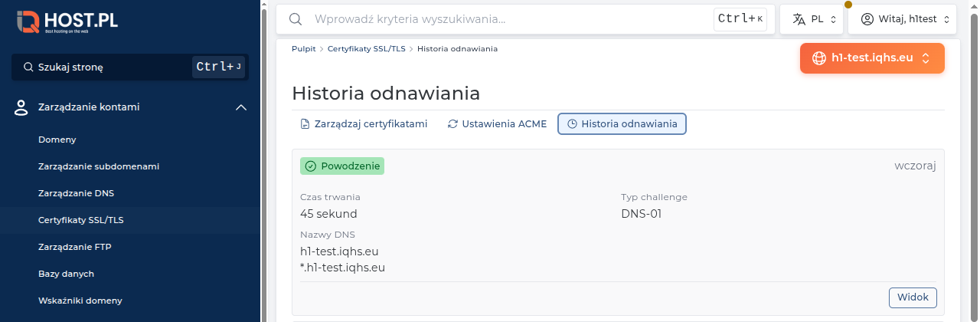The height and width of the screenshot is (322, 980).
Task: Click the globe icon on the domain button
Action: (x=819, y=58)
